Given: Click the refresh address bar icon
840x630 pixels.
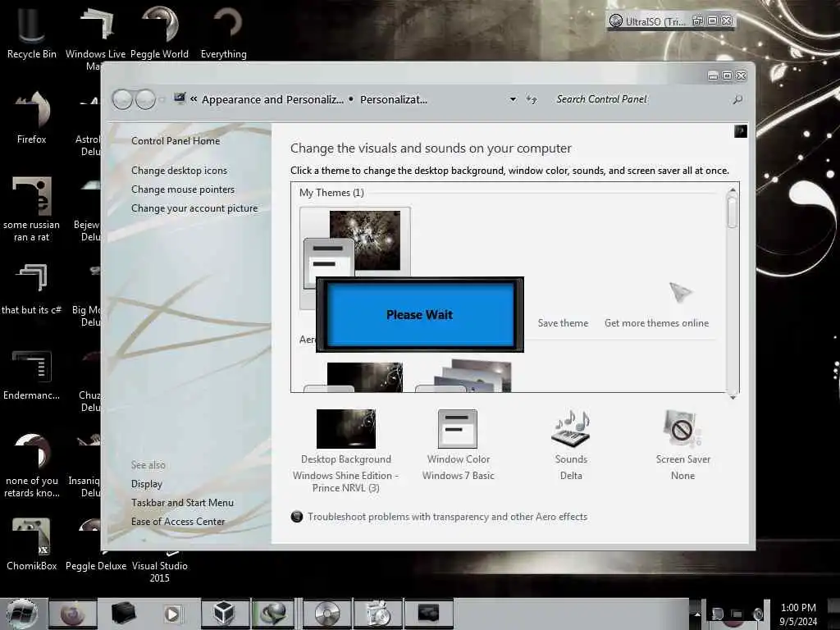Looking at the screenshot, I should click(x=531, y=99).
